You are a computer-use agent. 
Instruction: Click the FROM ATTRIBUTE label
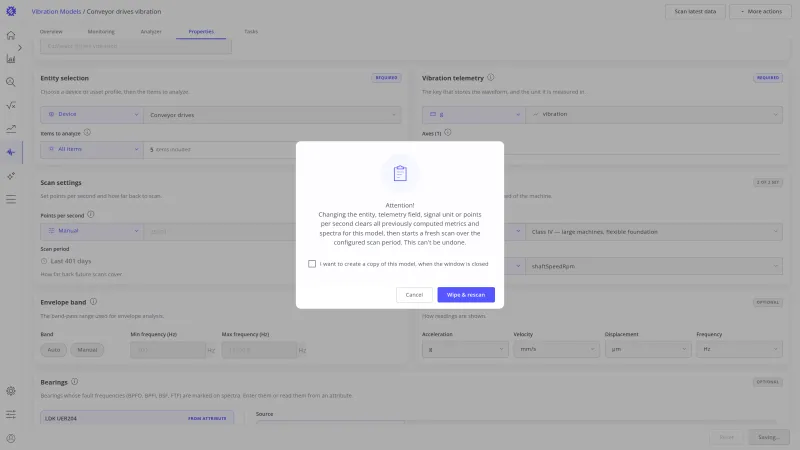coord(207,418)
